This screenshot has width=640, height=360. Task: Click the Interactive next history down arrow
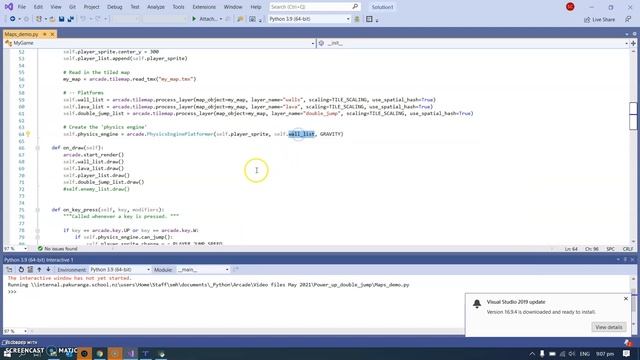tap(48, 270)
